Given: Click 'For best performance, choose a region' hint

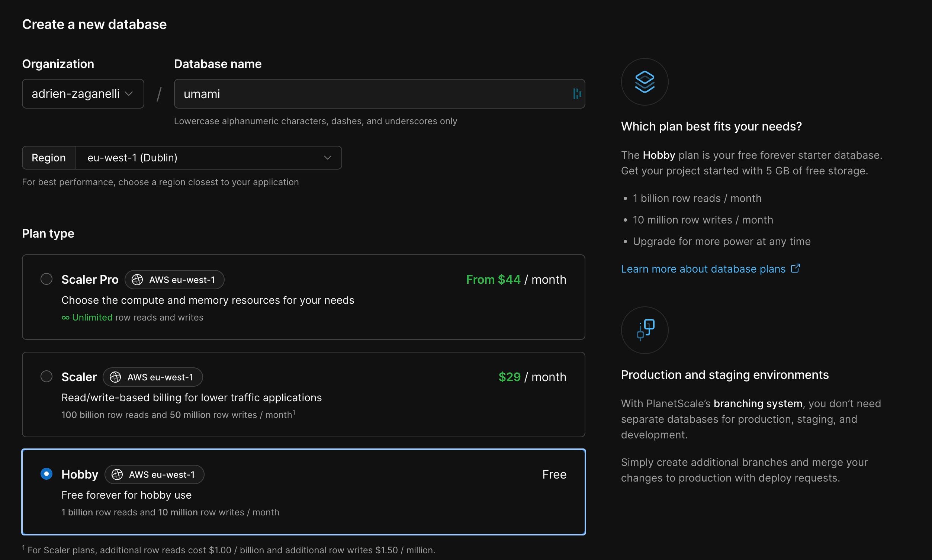Looking at the screenshot, I should click(x=160, y=182).
